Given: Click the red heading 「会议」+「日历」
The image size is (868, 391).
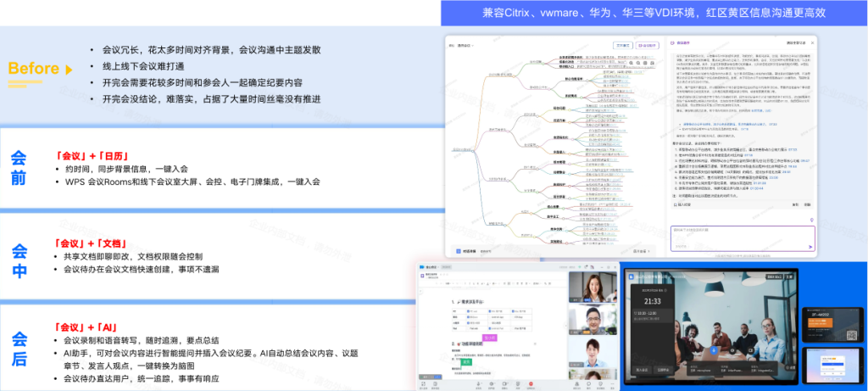Looking at the screenshot, I should [92, 156].
